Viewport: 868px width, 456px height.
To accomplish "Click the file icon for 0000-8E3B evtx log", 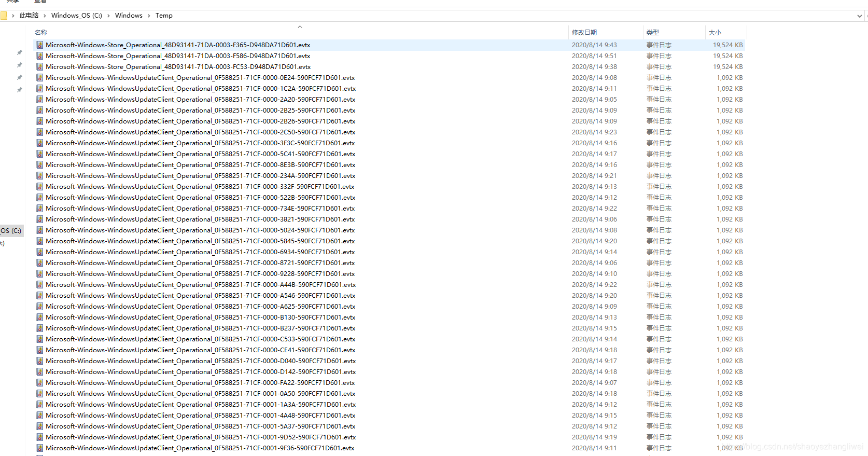I will click(x=39, y=165).
